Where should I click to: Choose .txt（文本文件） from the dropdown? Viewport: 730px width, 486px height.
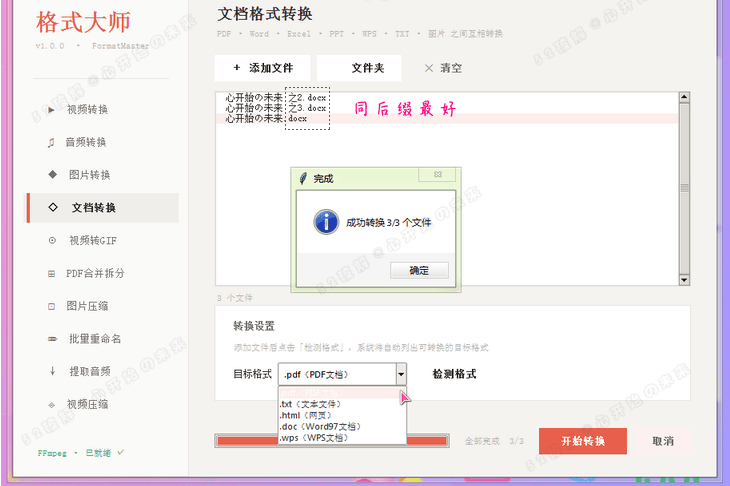[x=340, y=404]
